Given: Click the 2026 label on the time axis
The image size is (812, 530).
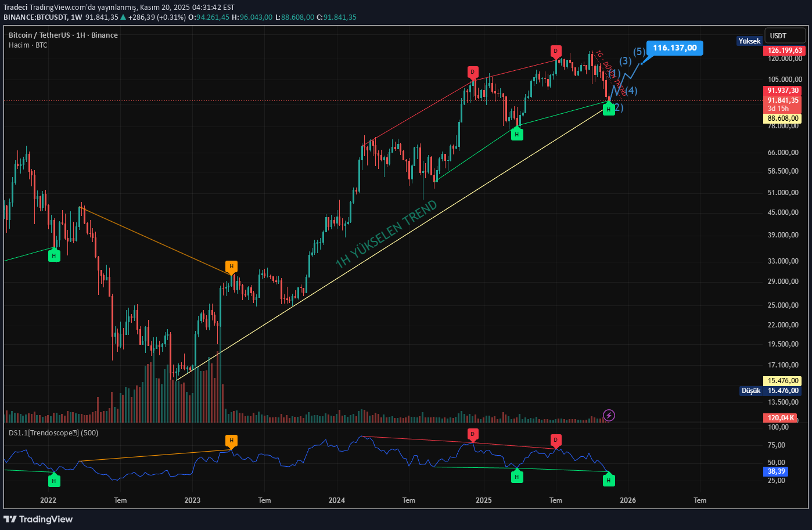Looking at the screenshot, I should click(628, 500).
